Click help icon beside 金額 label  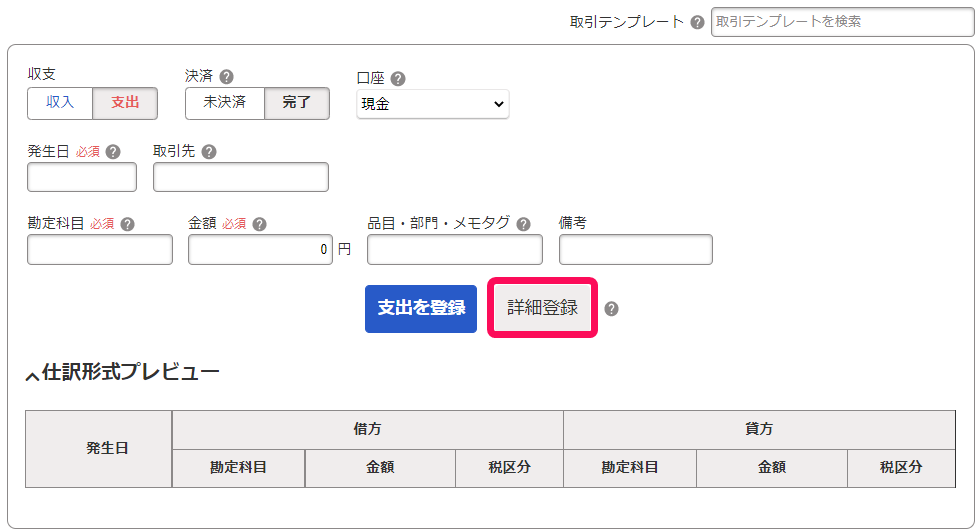pyautogui.click(x=259, y=224)
